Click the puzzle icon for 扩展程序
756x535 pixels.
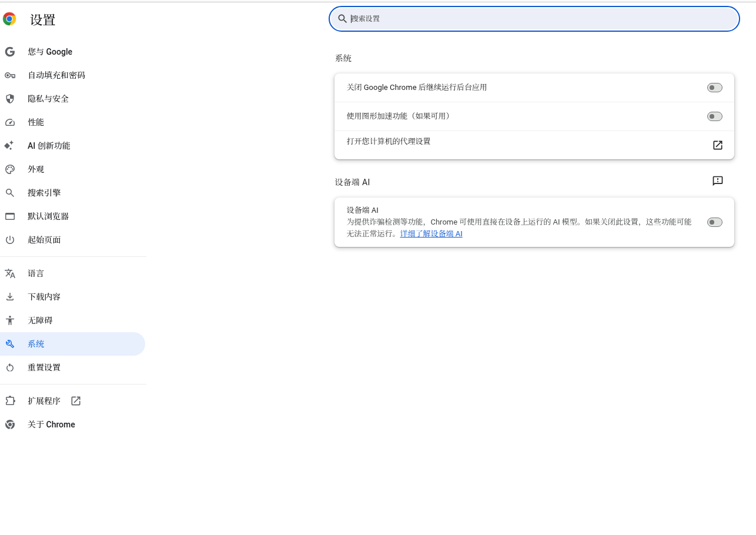(9, 401)
